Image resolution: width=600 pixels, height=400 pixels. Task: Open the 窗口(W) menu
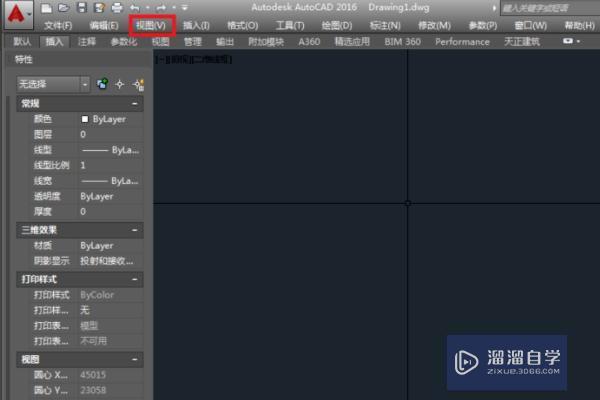[530, 26]
